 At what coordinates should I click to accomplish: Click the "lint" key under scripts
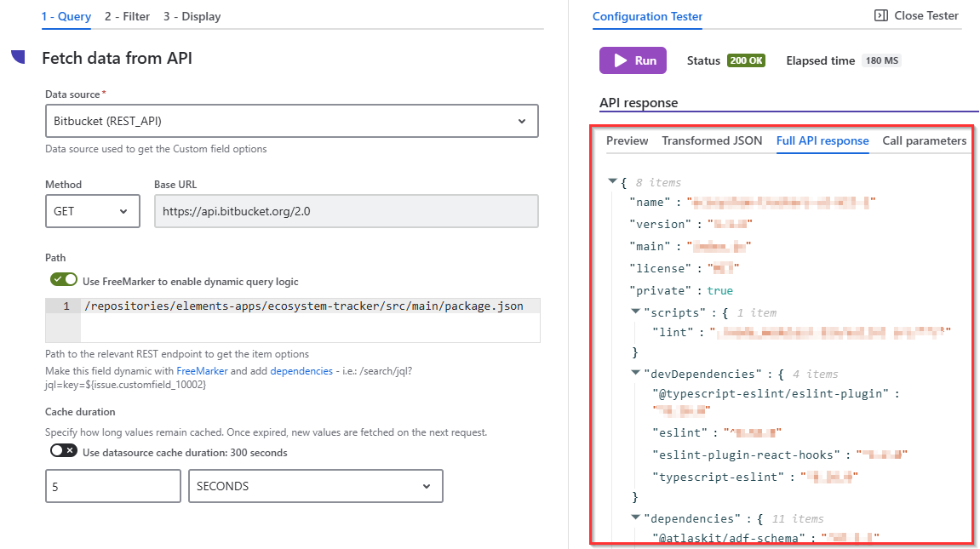[x=673, y=332]
